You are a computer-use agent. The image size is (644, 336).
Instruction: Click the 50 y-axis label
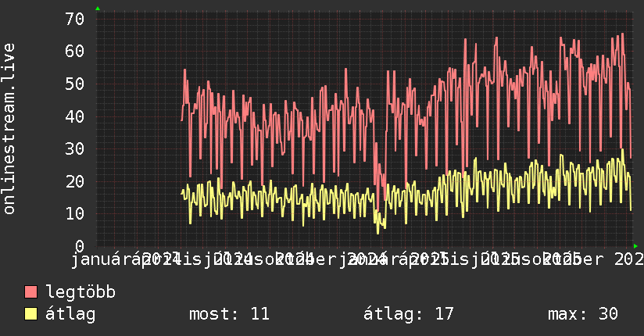(x=75, y=84)
